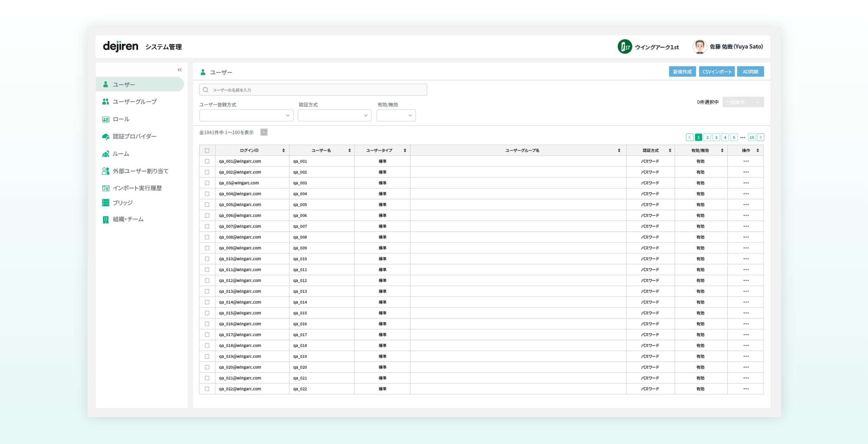
Task: Click the 佐藤 佑哉 profile avatar
Action: tap(699, 46)
